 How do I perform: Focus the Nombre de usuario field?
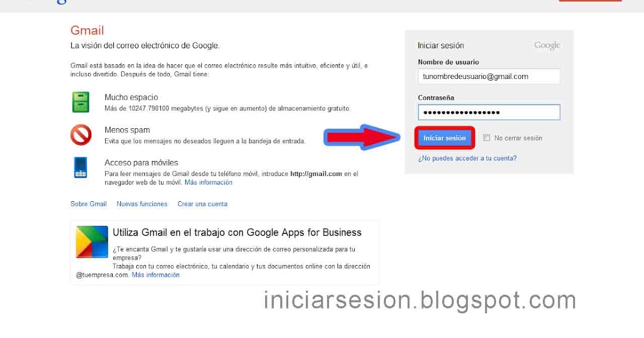tap(489, 76)
